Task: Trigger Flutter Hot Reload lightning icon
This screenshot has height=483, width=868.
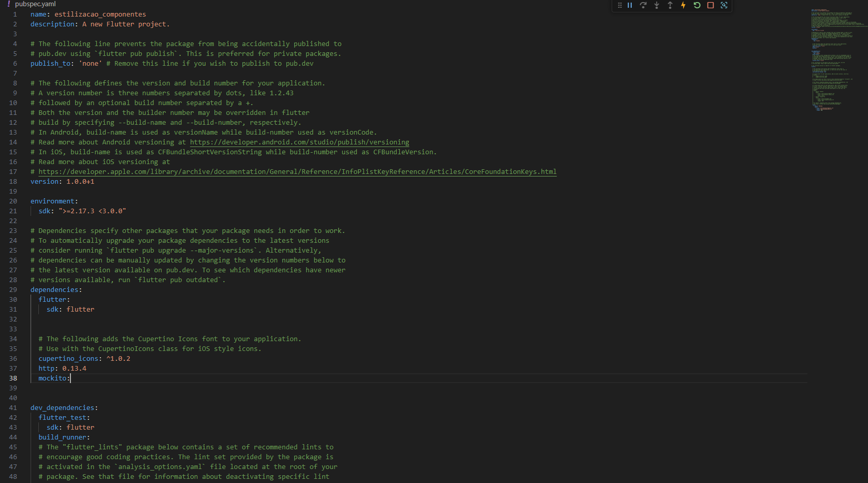Action: point(683,5)
